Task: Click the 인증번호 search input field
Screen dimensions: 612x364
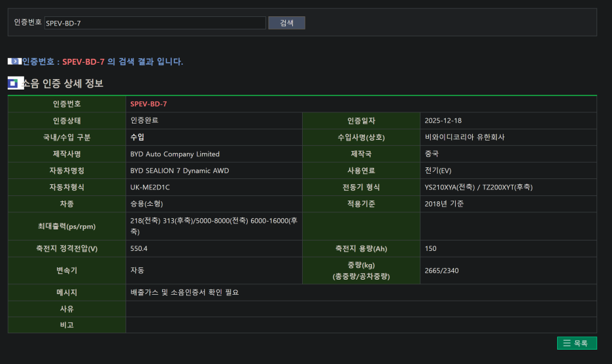Action: [155, 23]
